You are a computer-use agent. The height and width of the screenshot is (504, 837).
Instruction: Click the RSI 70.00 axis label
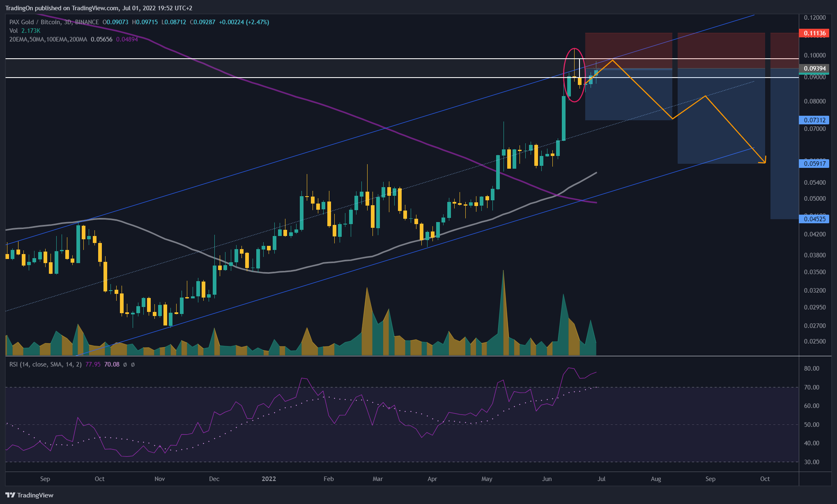[x=812, y=387]
